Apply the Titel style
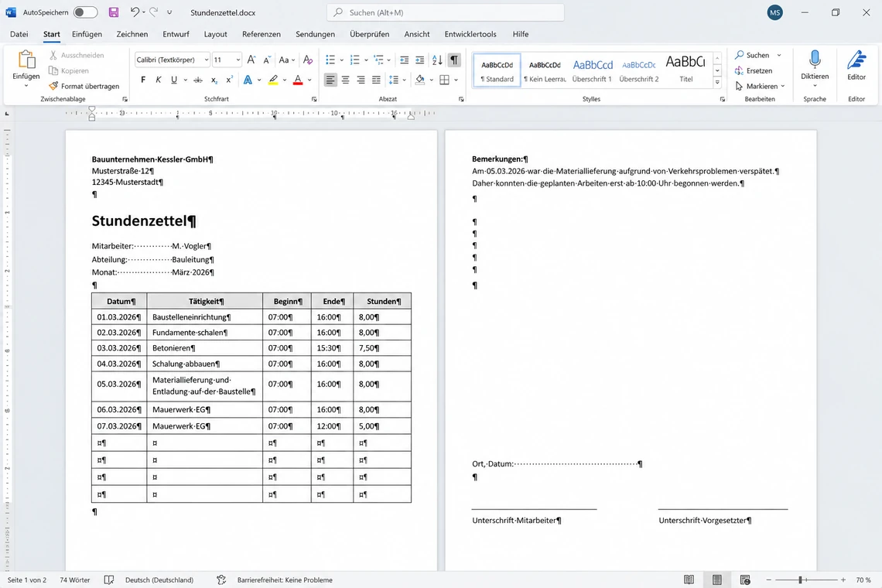 pos(685,70)
